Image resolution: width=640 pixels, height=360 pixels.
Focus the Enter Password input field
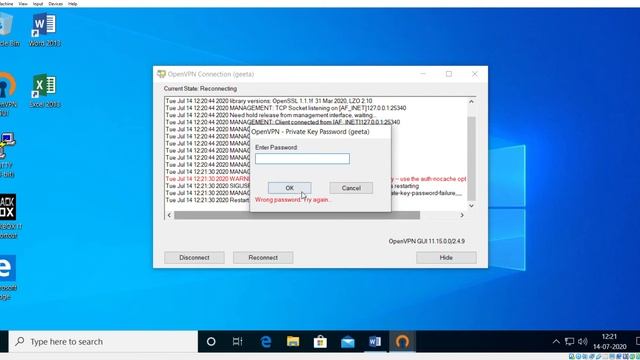click(302, 159)
